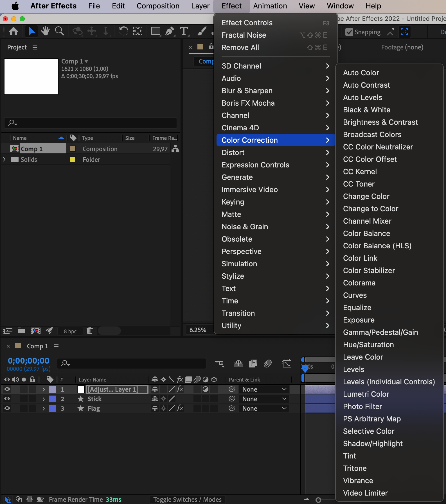
Task: Select the Pen tool
Action: click(x=170, y=31)
